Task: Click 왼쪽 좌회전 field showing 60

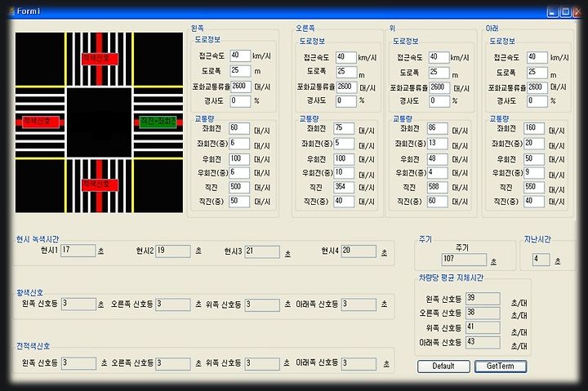Action: [239, 128]
